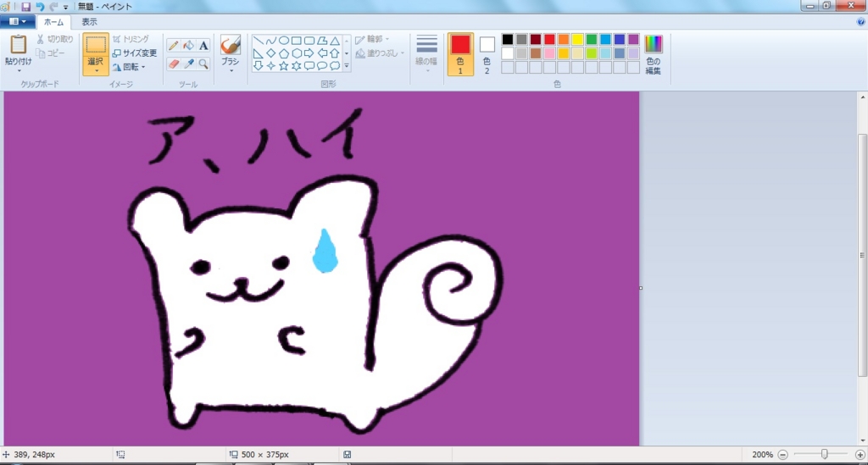868x465 pixels.
Task: Click the shapes gallery scroll down arrow
Action: 347,53
